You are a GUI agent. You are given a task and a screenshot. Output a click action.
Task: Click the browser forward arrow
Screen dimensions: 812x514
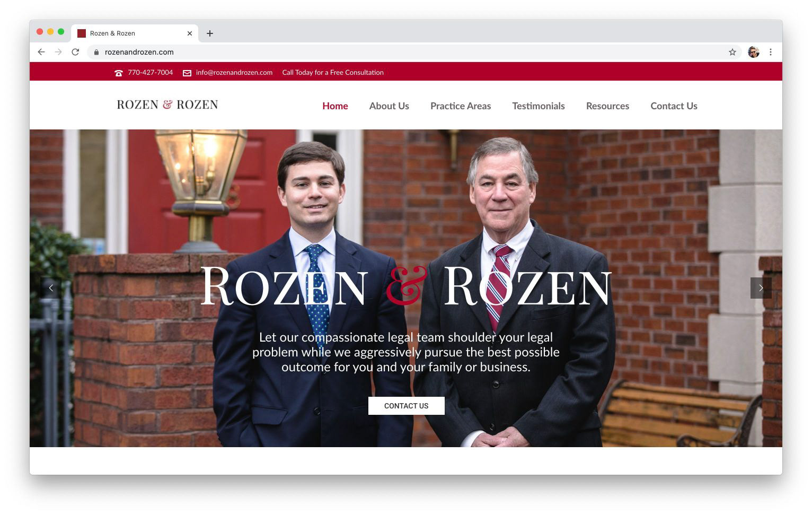(58, 52)
